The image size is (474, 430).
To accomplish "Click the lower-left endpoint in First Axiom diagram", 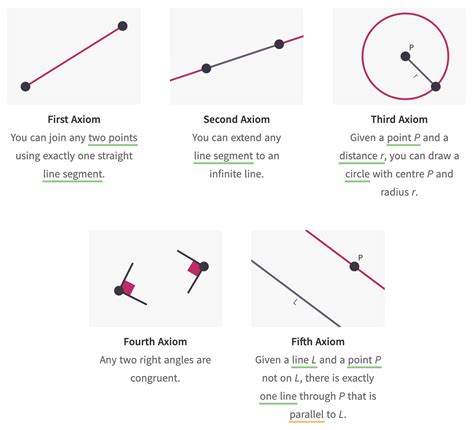I will tap(25, 87).
